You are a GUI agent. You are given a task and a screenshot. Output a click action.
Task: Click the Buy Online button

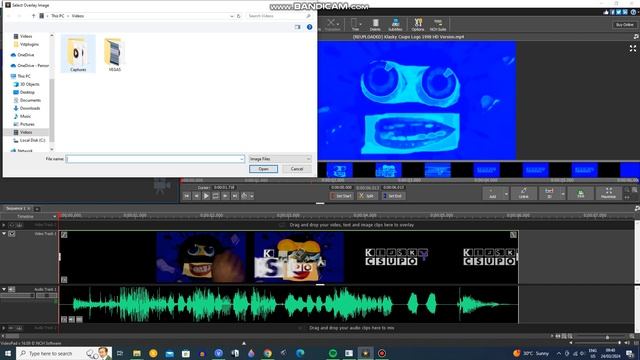coord(624,25)
